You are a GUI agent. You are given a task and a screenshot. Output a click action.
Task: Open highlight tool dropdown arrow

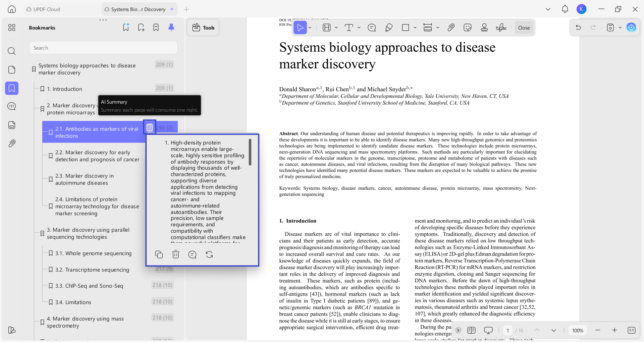pyautogui.click(x=336, y=27)
